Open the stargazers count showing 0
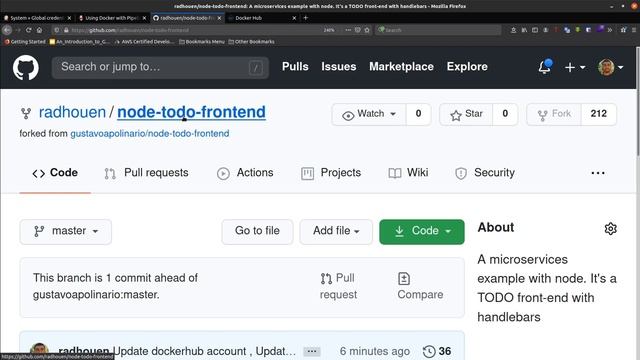 coord(505,114)
